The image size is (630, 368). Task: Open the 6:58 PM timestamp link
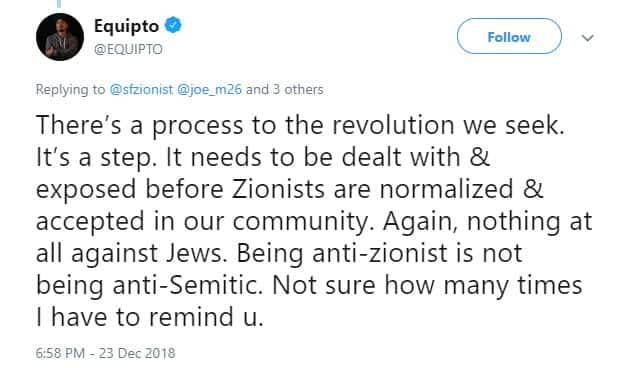[60, 353]
